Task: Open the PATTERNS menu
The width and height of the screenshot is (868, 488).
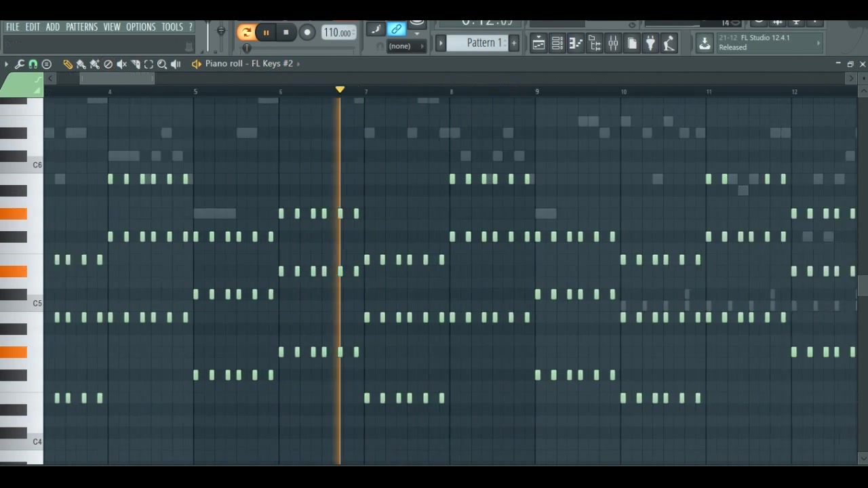Action: tap(81, 27)
